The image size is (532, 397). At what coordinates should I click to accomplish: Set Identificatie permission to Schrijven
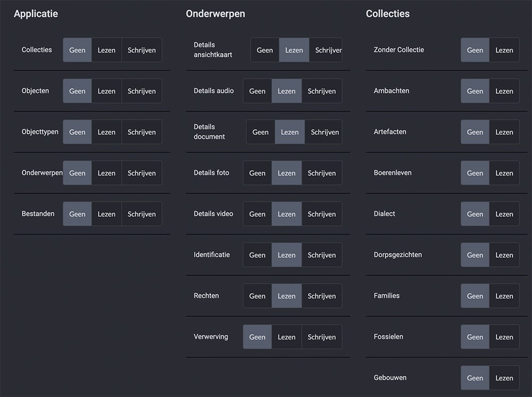click(x=321, y=255)
